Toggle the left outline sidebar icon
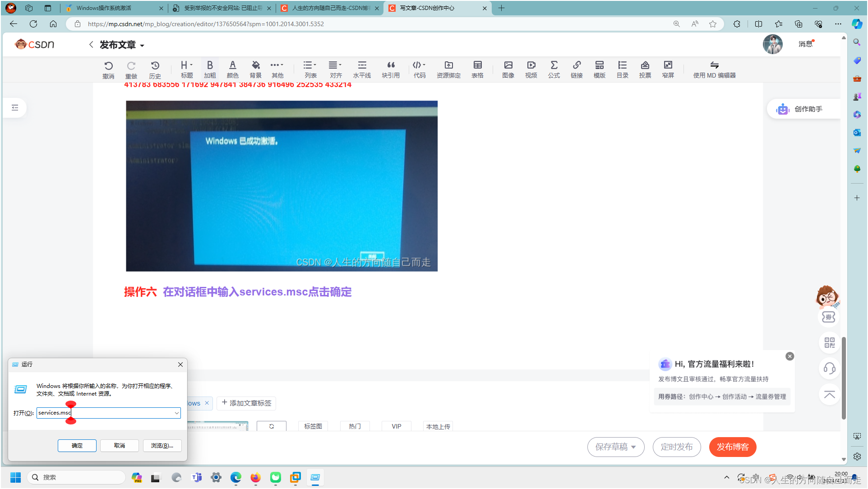Viewport: 868px width, 489px height. [x=15, y=107]
